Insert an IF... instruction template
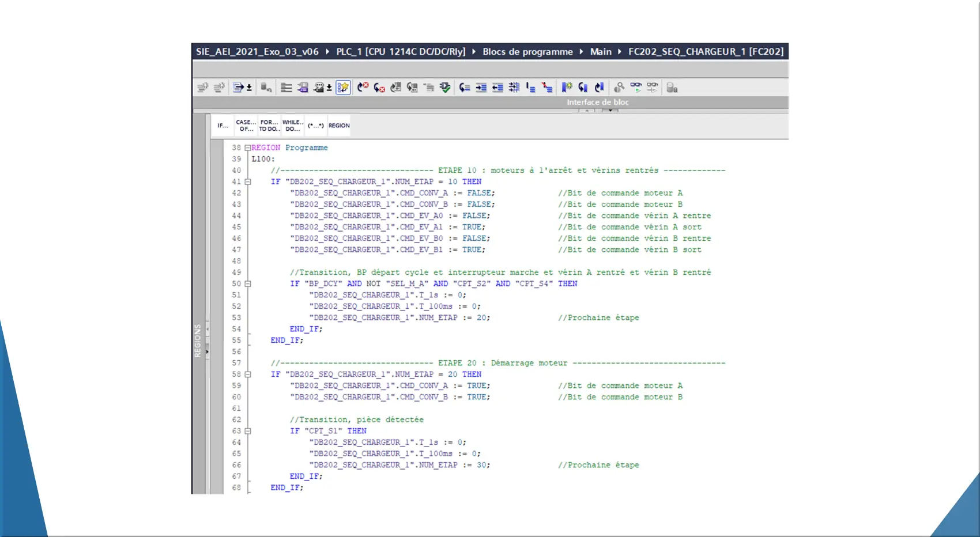 pos(223,126)
